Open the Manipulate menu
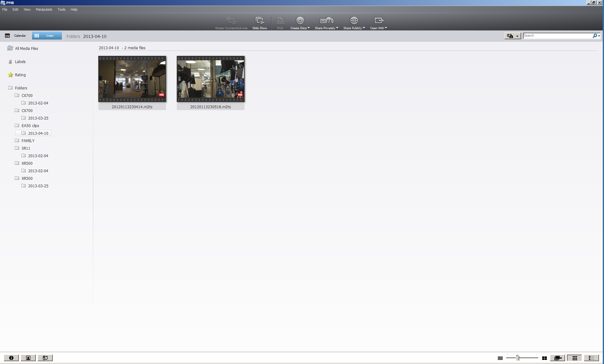This screenshot has width=604, height=364. 44,9
